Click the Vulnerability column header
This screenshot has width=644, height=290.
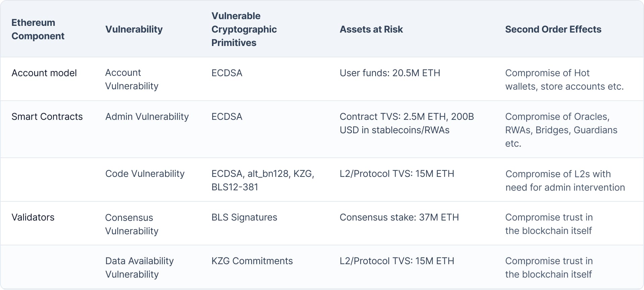click(134, 29)
